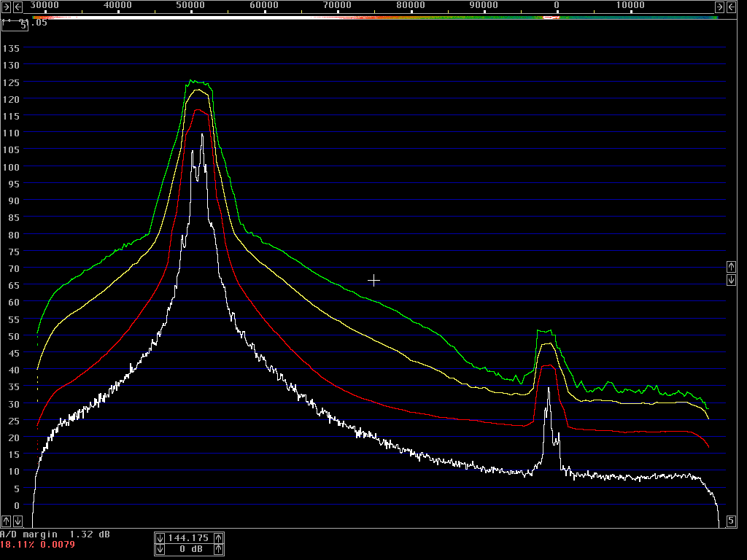Decrease the 144.175 frequency with its down arrow

tap(160, 538)
